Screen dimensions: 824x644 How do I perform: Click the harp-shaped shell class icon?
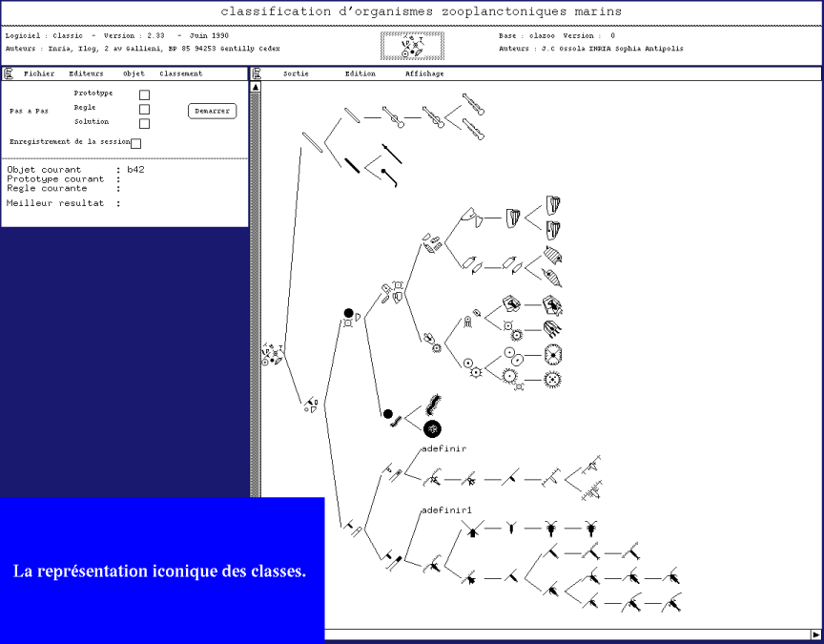(513, 218)
